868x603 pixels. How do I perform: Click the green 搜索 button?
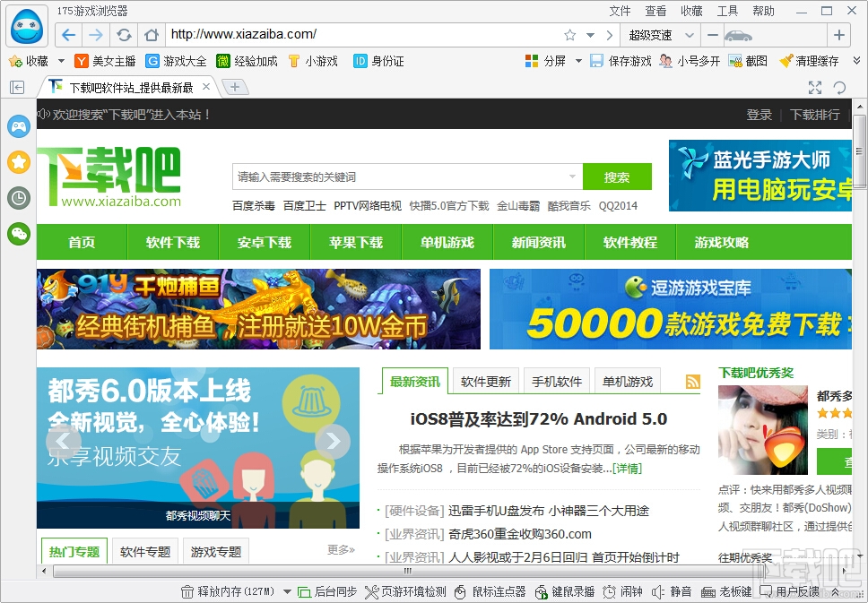(x=617, y=177)
